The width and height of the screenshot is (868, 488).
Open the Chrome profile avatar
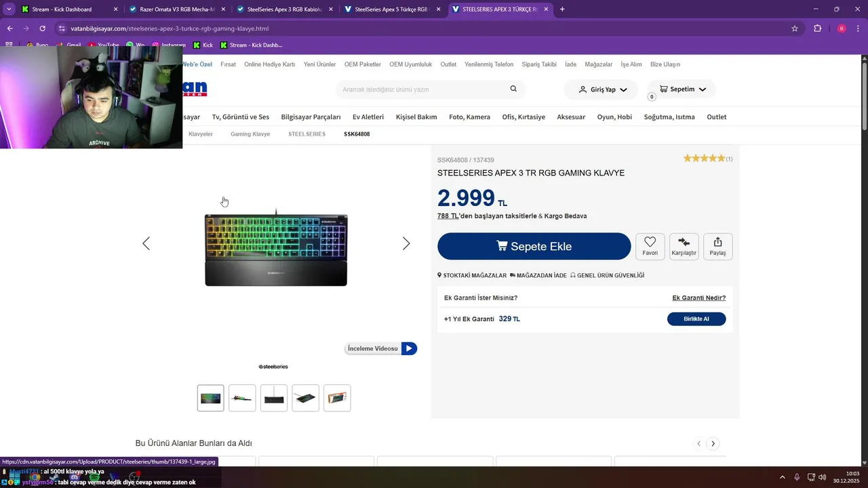(x=842, y=28)
